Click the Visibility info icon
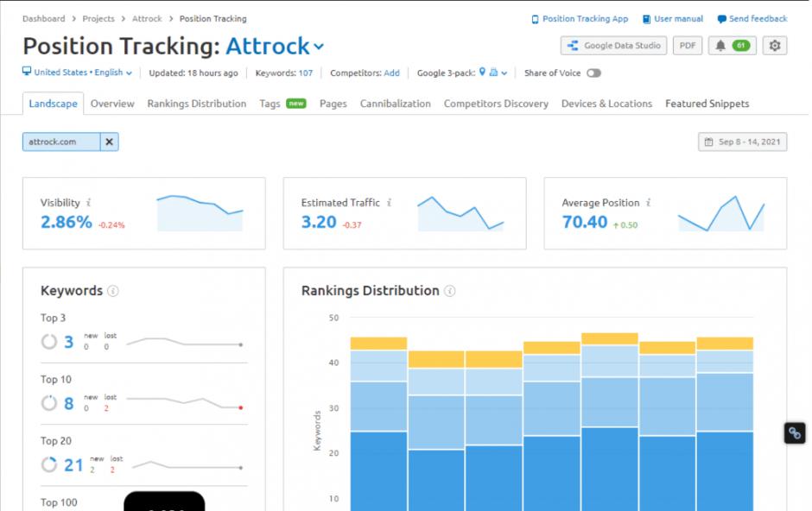 tap(89, 203)
